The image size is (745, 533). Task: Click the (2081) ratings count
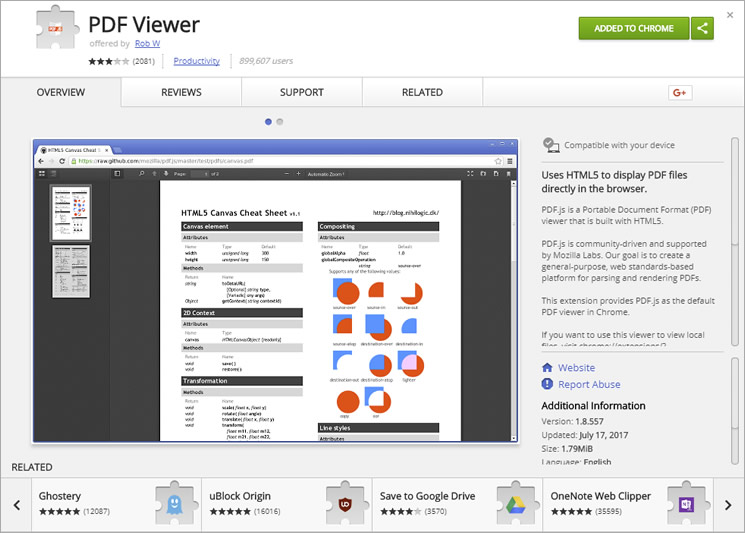click(143, 61)
